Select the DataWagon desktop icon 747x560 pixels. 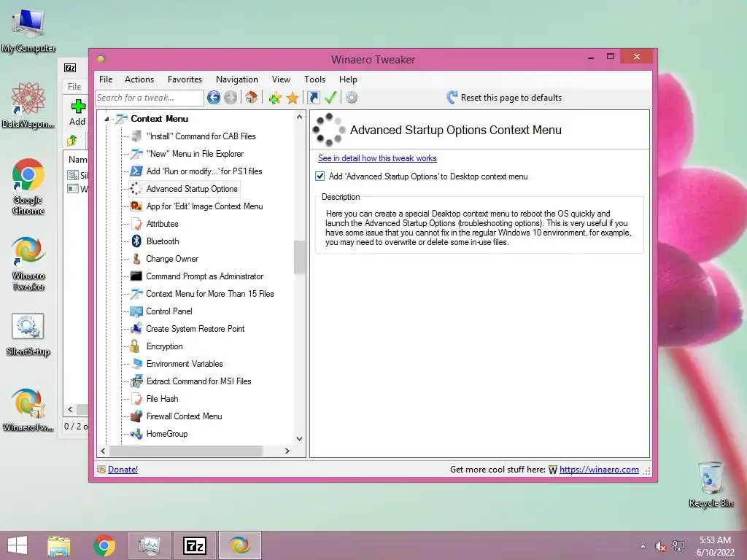28,105
